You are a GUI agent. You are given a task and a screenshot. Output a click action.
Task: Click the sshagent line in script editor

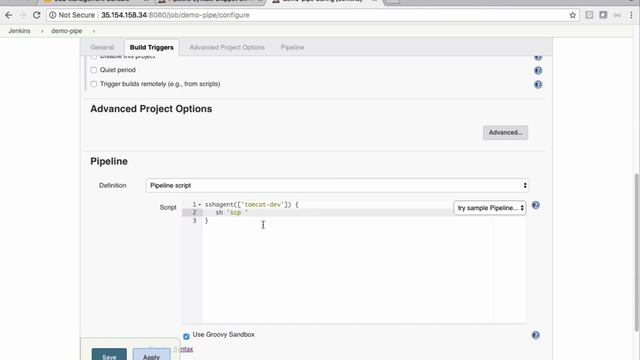[251, 204]
